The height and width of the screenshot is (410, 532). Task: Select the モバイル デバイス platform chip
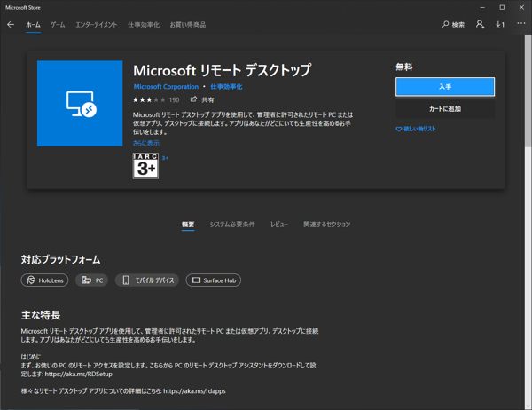(147, 280)
